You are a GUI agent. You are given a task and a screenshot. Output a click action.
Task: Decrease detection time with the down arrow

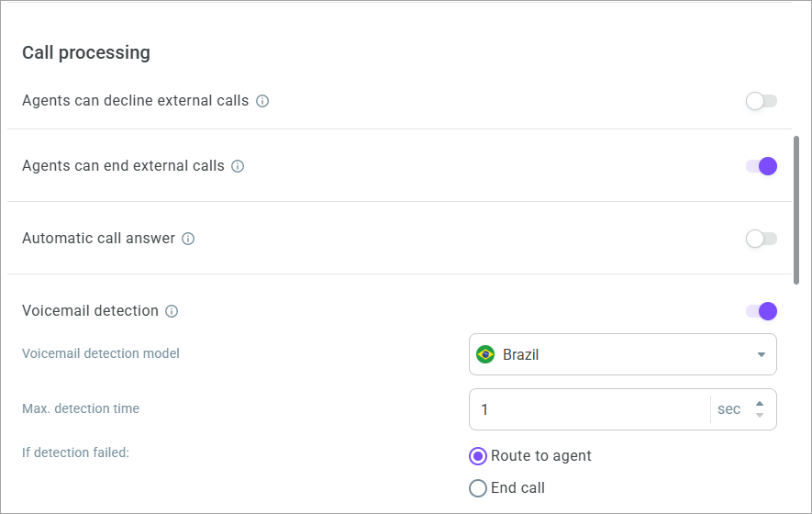(x=760, y=415)
